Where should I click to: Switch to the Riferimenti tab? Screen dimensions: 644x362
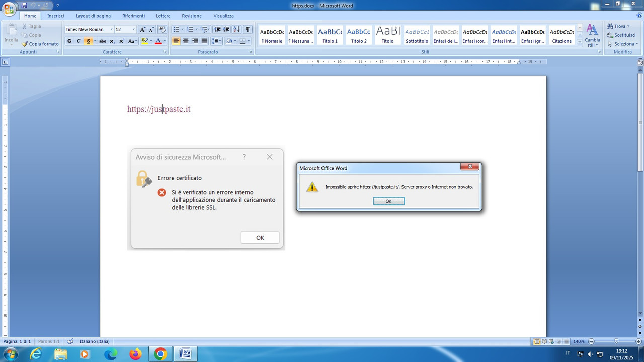[133, 16]
